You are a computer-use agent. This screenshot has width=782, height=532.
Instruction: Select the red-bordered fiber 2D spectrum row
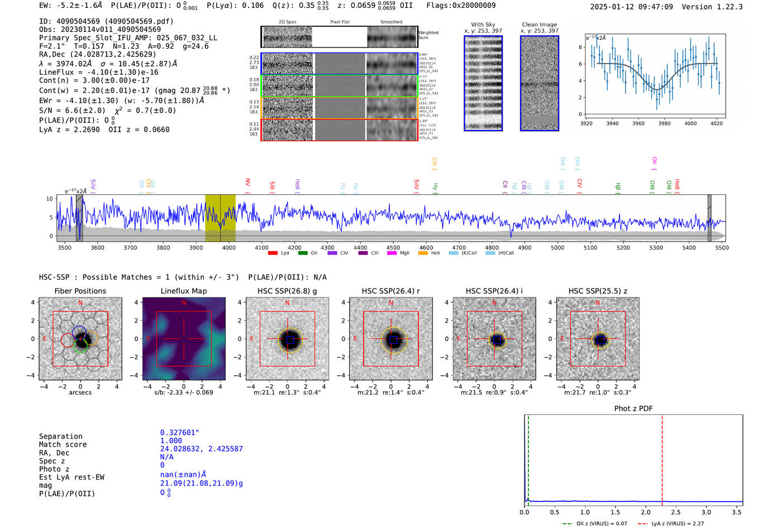pos(339,130)
